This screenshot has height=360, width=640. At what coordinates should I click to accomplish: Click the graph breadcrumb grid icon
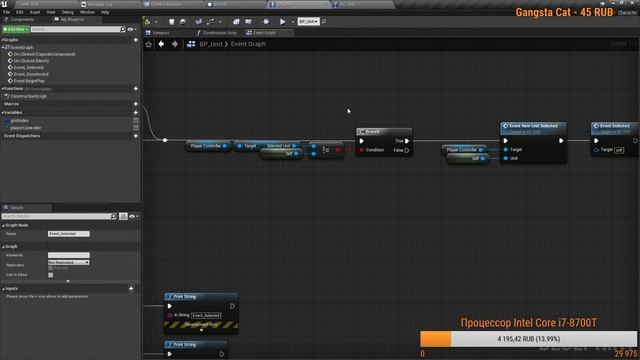[x=191, y=44]
